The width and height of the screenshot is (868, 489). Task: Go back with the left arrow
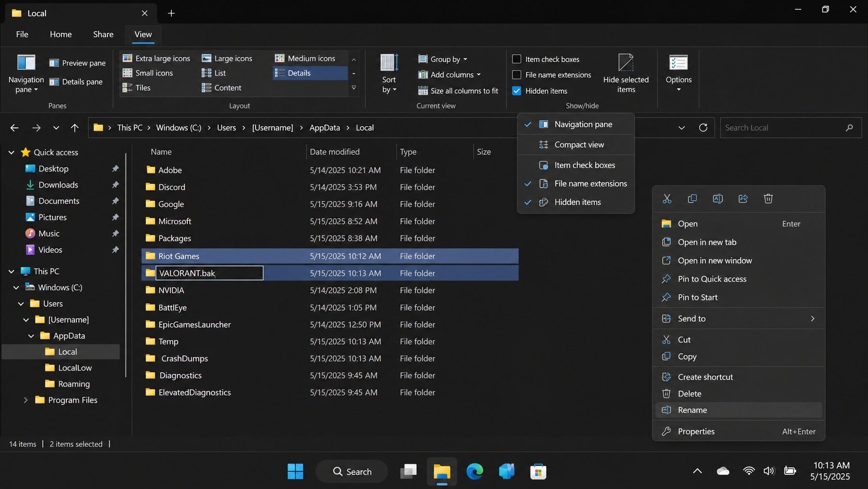[x=15, y=127]
